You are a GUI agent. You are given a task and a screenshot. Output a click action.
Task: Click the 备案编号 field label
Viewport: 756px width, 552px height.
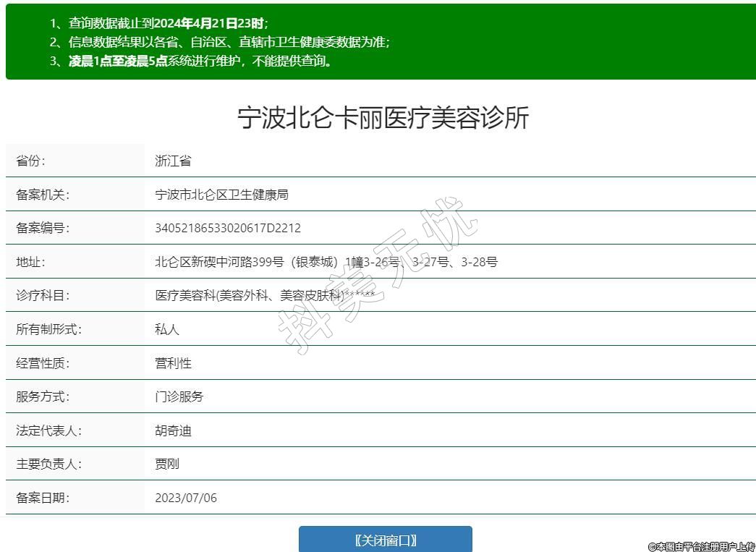coord(43,228)
